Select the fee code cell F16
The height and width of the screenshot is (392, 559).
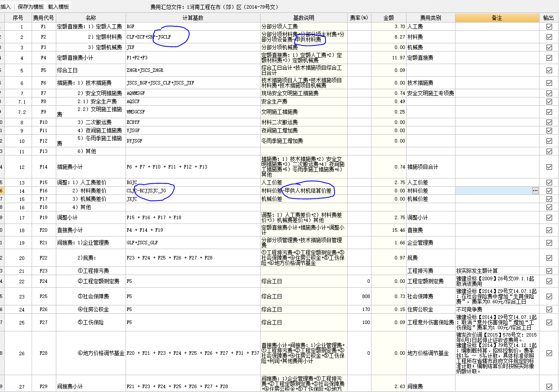point(44,191)
